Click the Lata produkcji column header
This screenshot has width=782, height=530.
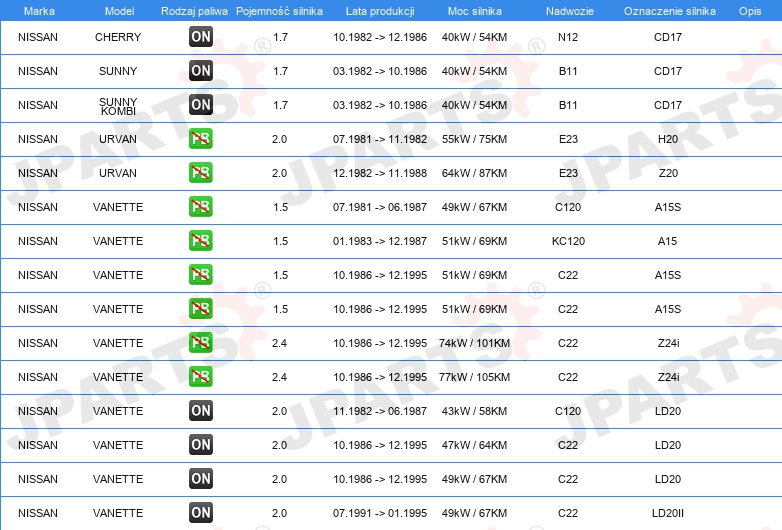tap(380, 11)
